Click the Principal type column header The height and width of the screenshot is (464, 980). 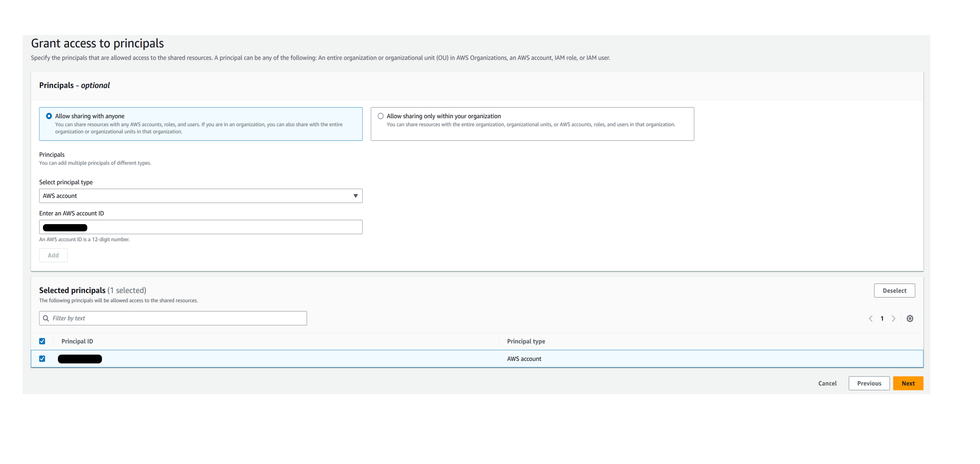click(526, 341)
